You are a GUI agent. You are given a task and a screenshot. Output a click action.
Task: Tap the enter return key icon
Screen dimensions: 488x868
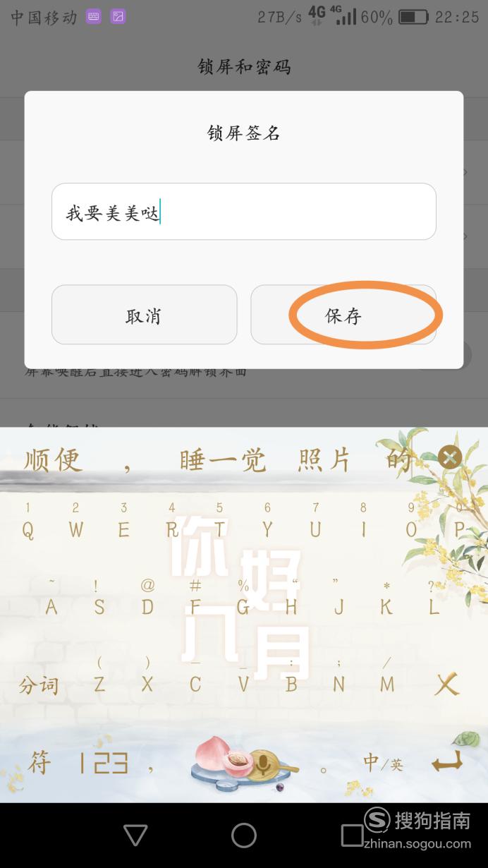pyautogui.click(x=447, y=762)
